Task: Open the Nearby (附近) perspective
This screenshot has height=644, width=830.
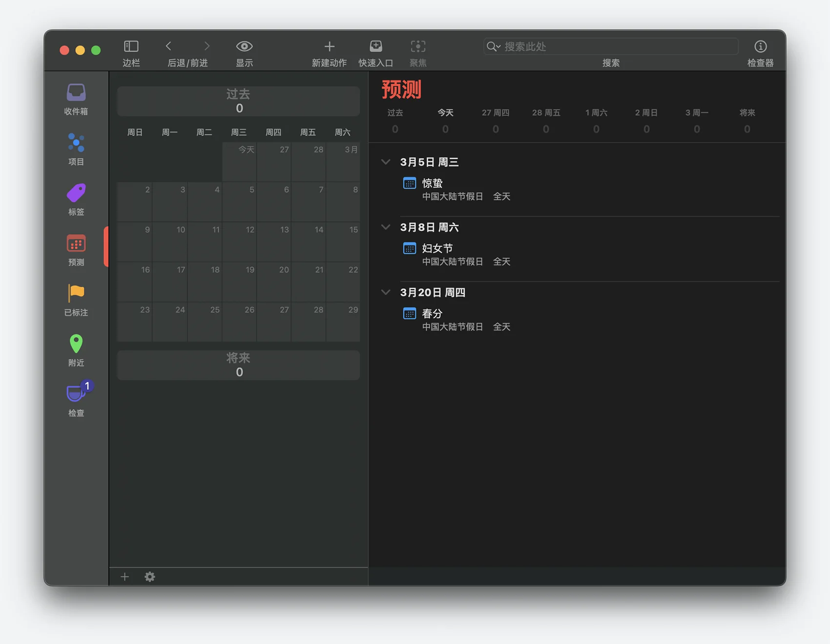Action: click(76, 350)
